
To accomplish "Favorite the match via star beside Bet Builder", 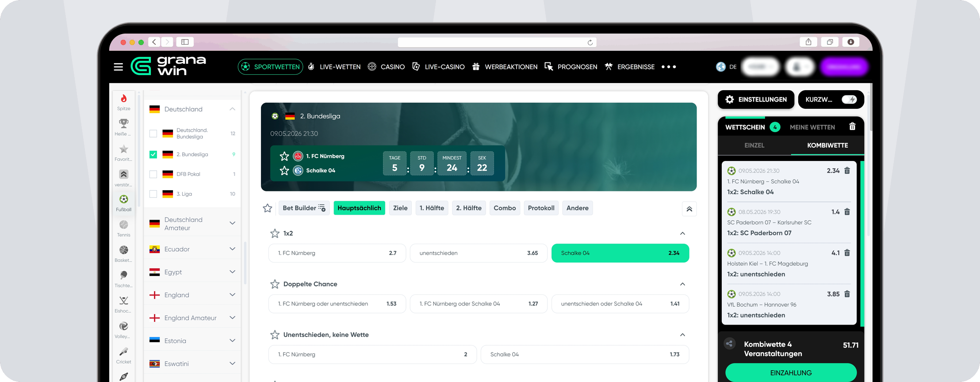I will 268,208.
